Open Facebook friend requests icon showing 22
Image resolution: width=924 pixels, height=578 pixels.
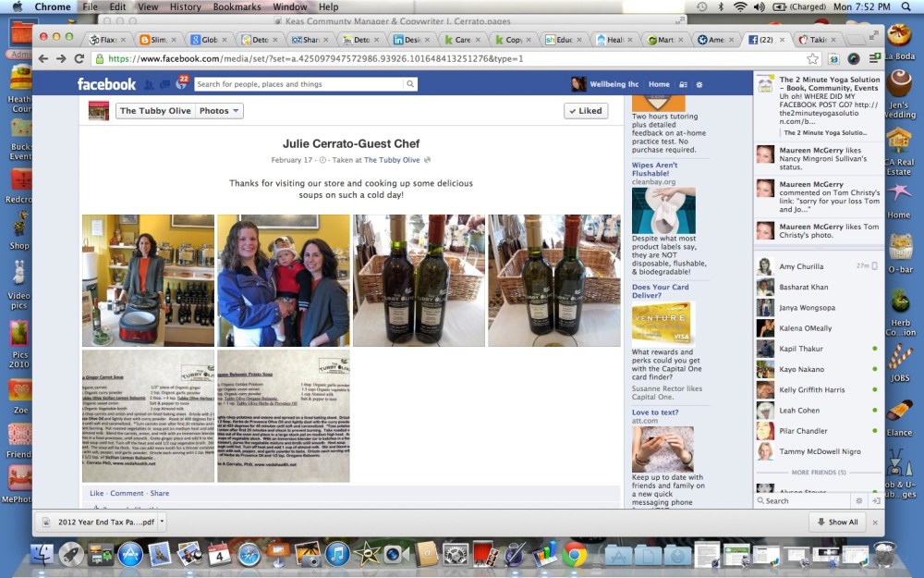click(181, 84)
